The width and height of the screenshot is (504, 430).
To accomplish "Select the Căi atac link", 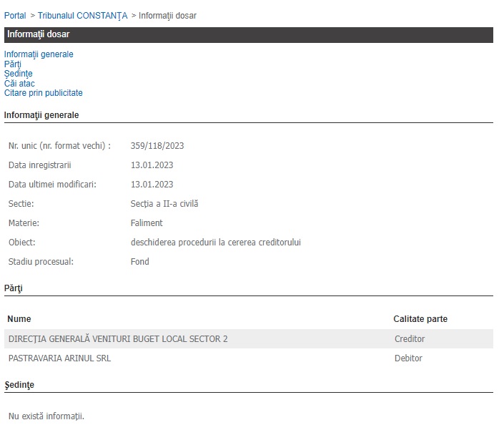I will (19, 84).
